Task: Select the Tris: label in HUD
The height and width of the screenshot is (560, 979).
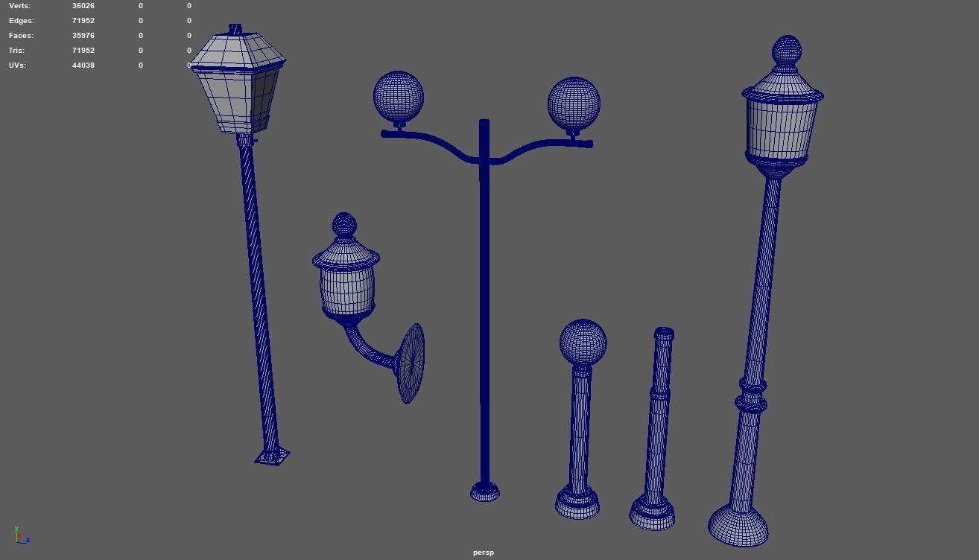Action: 16,51
